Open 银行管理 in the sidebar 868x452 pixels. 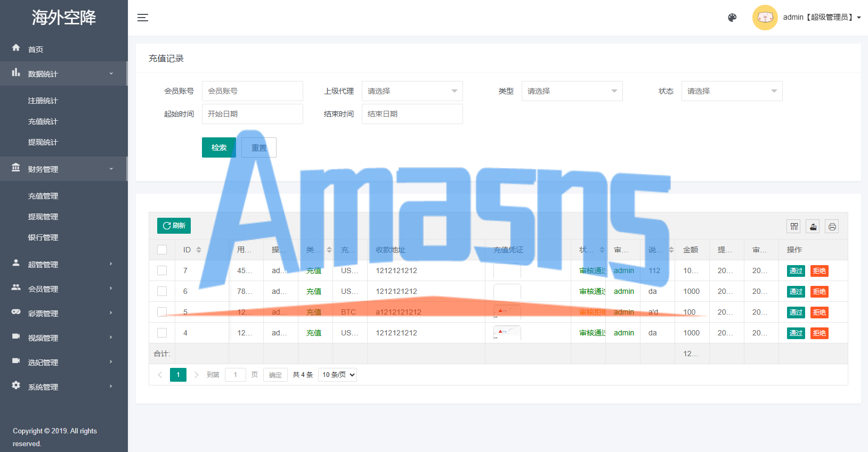click(43, 237)
